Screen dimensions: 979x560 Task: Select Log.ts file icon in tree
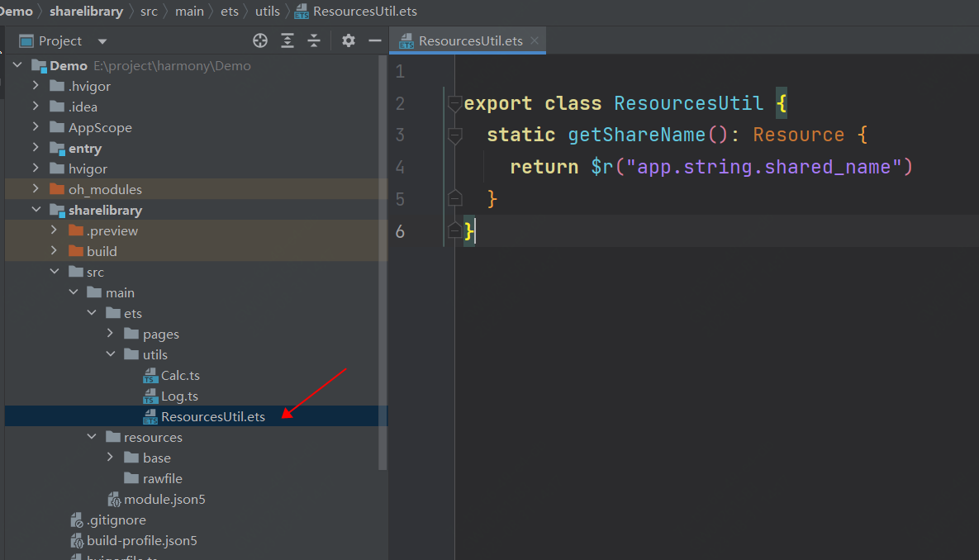tap(150, 396)
